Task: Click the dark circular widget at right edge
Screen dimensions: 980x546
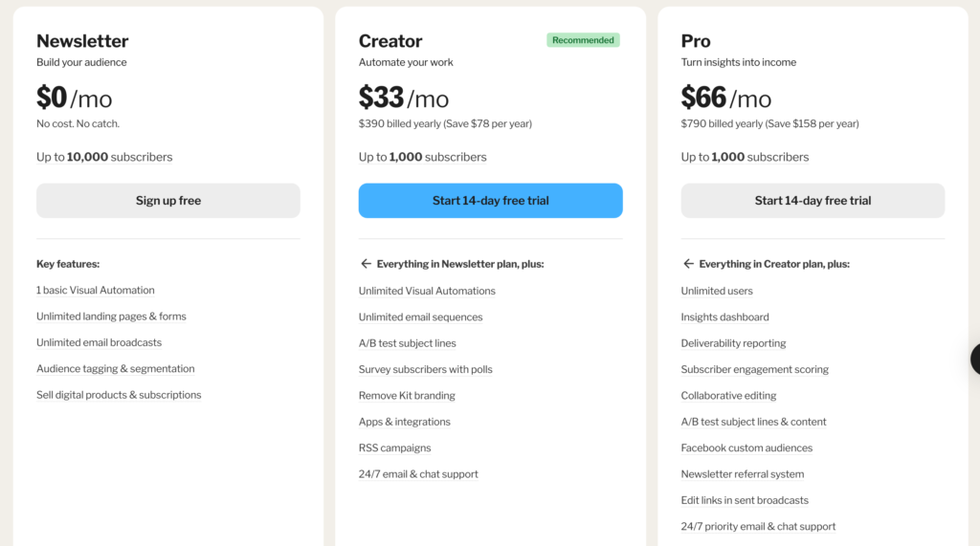Action: (975, 359)
